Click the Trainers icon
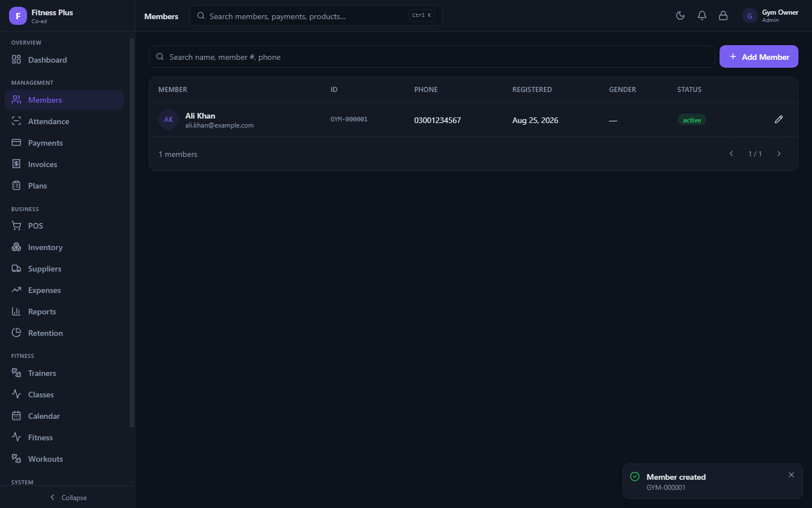Screen dimensions: 812x508 [16, 373]
